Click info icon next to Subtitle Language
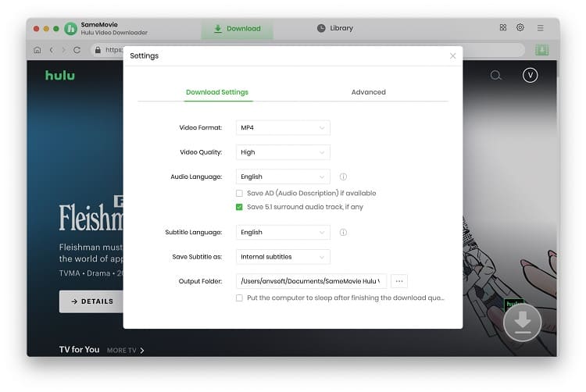 point(343,232)
